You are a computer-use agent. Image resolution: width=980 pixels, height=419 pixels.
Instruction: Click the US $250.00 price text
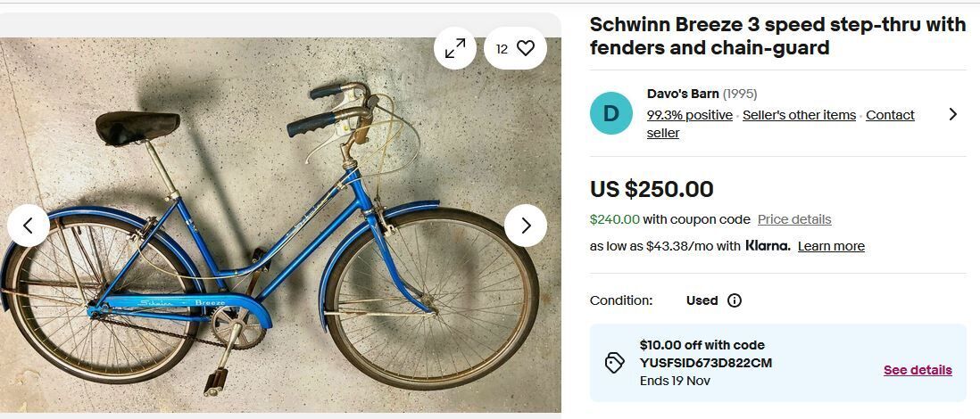tap(652, 189)
